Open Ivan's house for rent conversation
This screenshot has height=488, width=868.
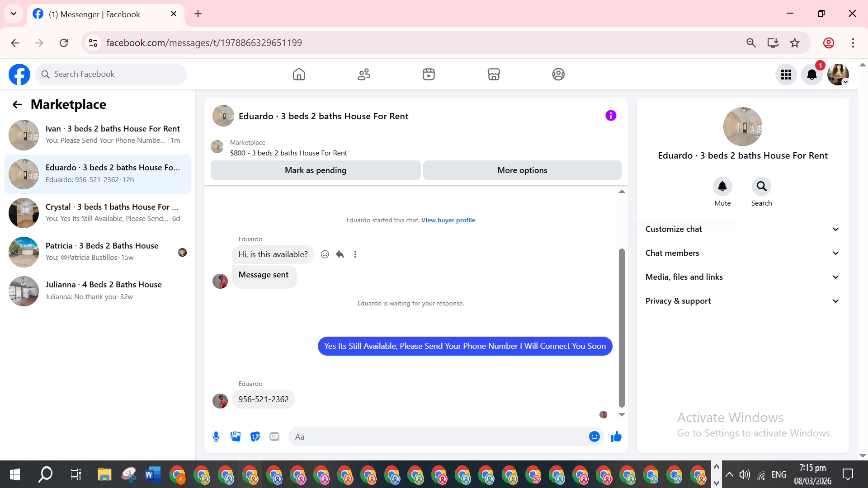coord(97,135)
